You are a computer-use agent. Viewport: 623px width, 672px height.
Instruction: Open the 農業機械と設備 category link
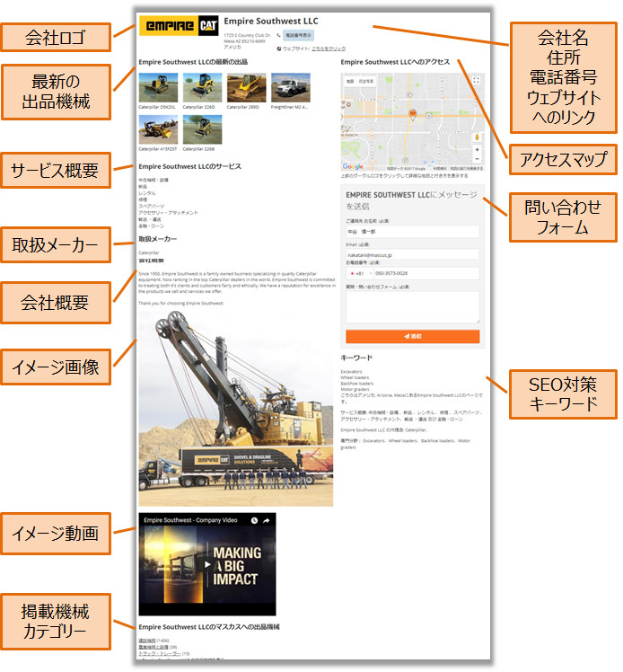(x=154, y=647)
